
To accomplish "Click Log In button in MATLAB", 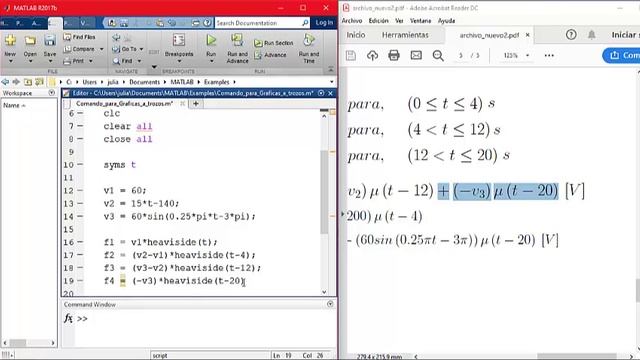I will (324, 23).
